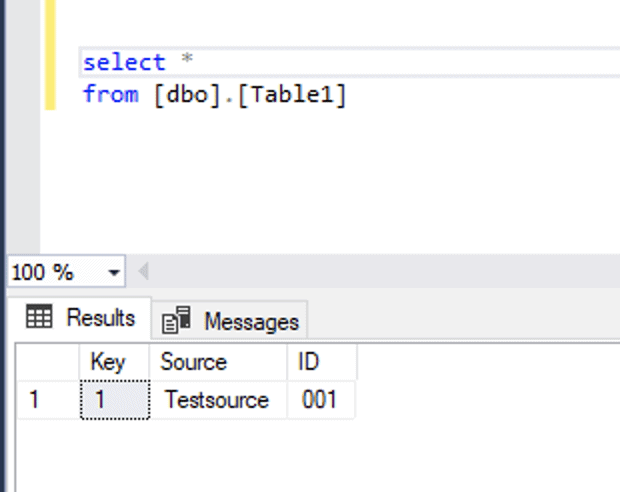Click the horizontal scrollbar left arrow
The width and height of the screenshot is (620, 492).
[x=143, y=272]
